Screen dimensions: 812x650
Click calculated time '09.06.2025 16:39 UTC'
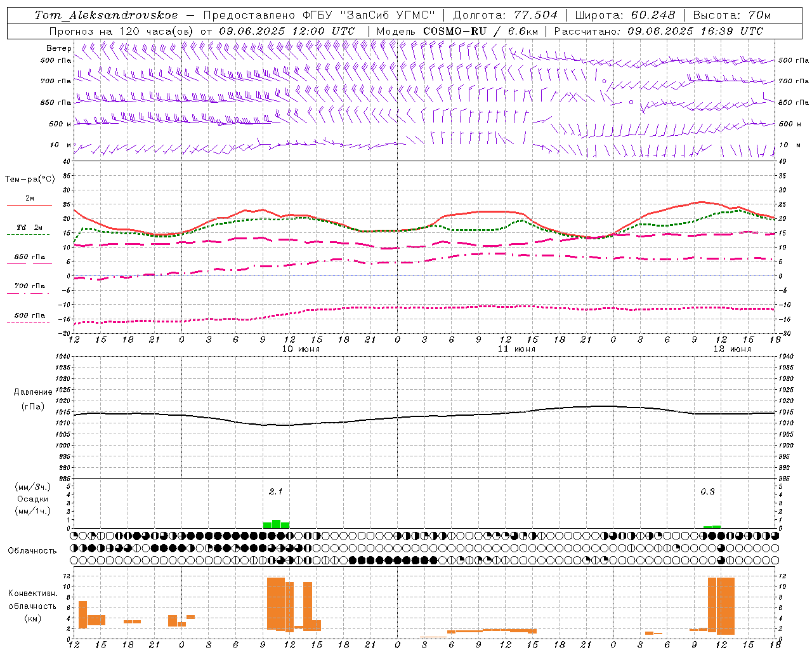click(695, 31)
